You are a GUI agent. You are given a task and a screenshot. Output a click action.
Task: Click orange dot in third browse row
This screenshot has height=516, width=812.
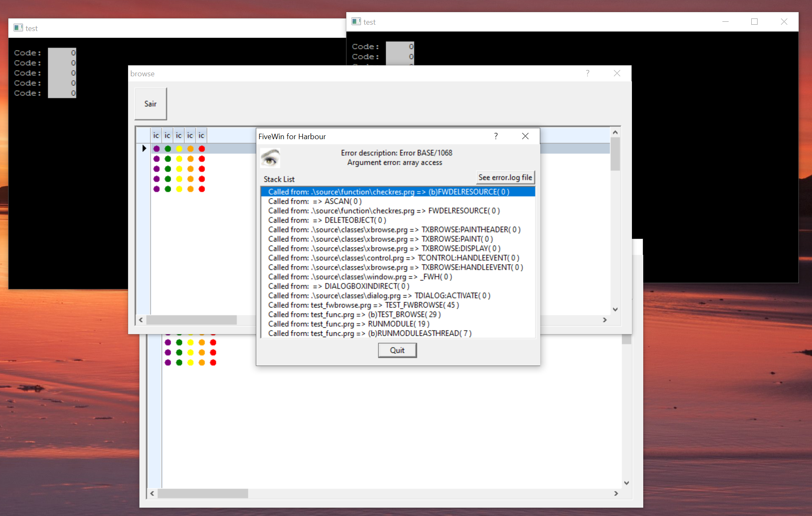[x=191, y=169]
